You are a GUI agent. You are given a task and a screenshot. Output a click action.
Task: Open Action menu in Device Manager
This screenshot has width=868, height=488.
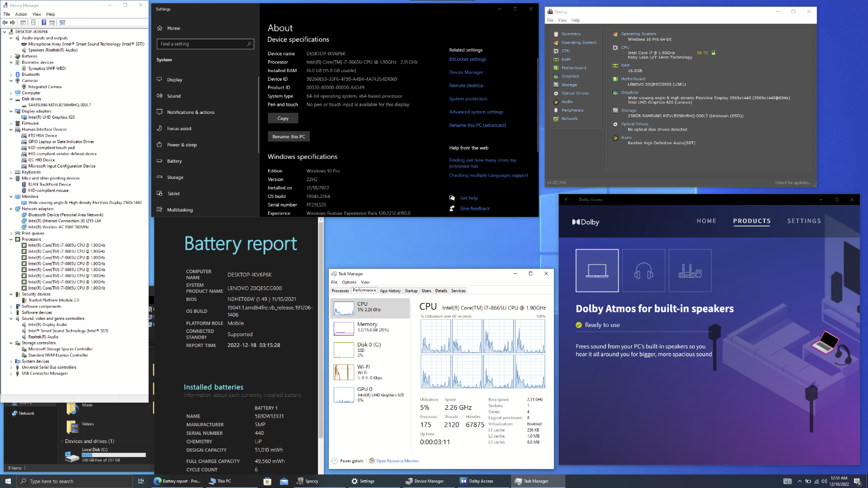click(21, 14)
